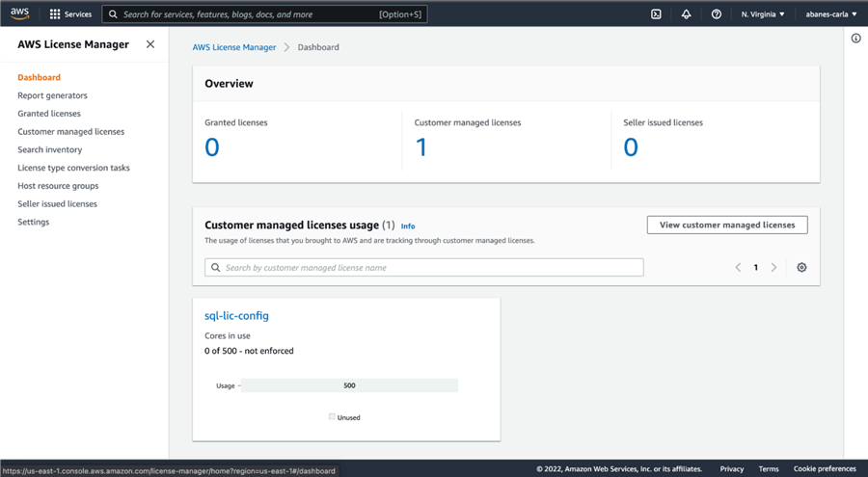
Task: Open the help question mark icon
Action: point(716,14)
